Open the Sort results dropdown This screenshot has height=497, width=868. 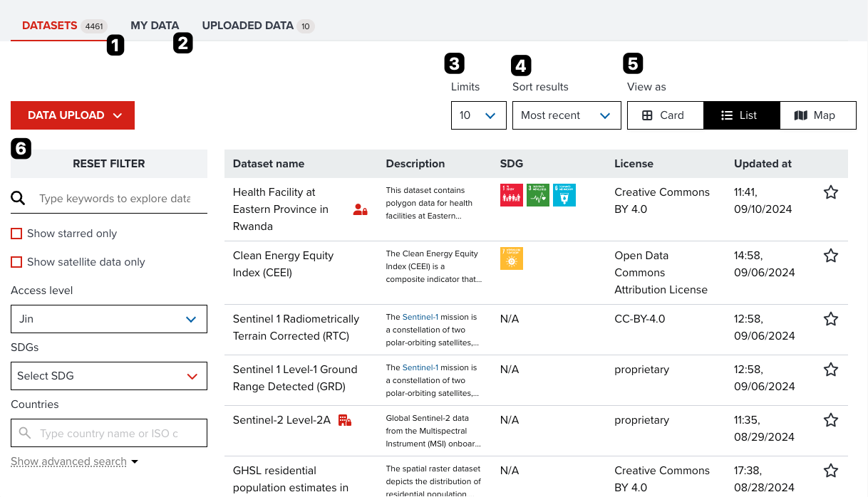click(567, 115)
